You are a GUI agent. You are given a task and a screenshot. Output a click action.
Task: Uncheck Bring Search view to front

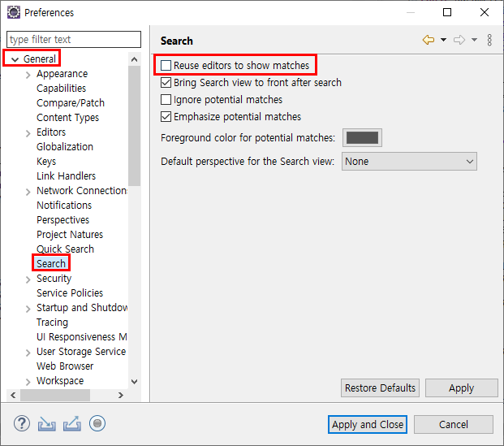166,82
